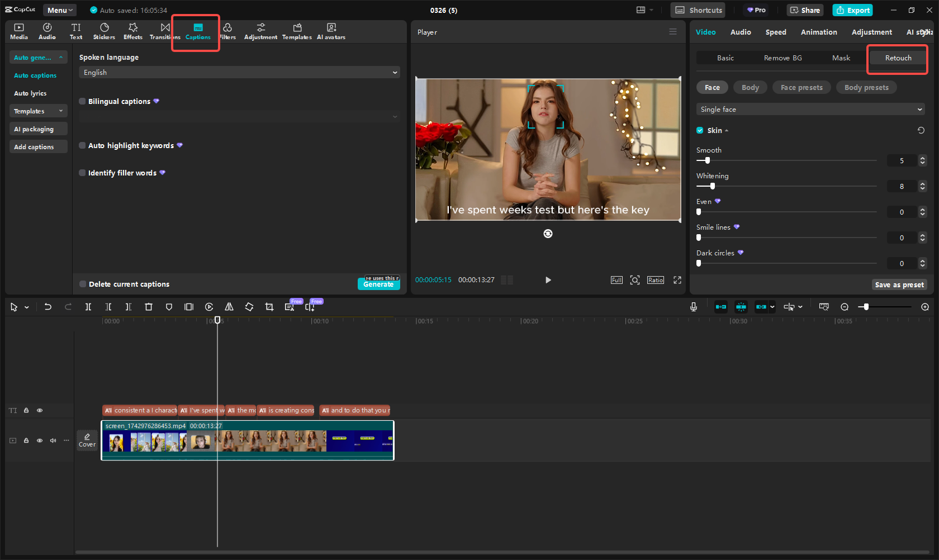Image resolution: width=939 pixels, height=560 pixels.
Task: Open the Single face dropdown
Action: [x=810, y=109]
